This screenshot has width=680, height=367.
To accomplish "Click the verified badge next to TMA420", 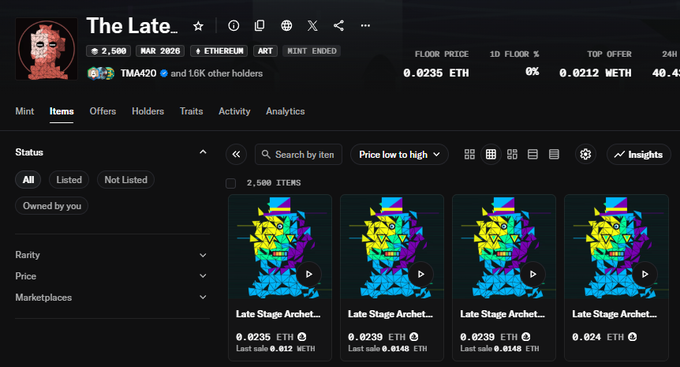I will (x=164, y=73).
